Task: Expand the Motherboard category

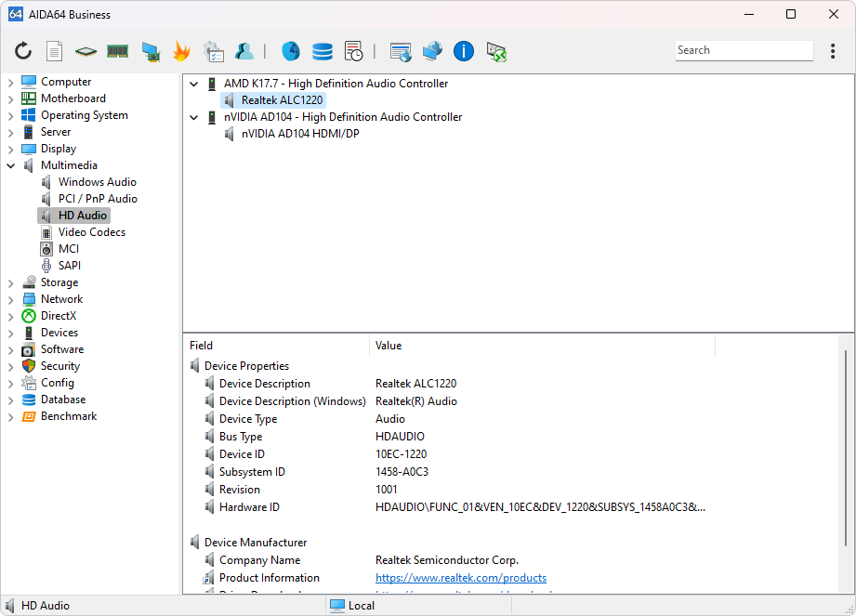Action: pos(11,98)
